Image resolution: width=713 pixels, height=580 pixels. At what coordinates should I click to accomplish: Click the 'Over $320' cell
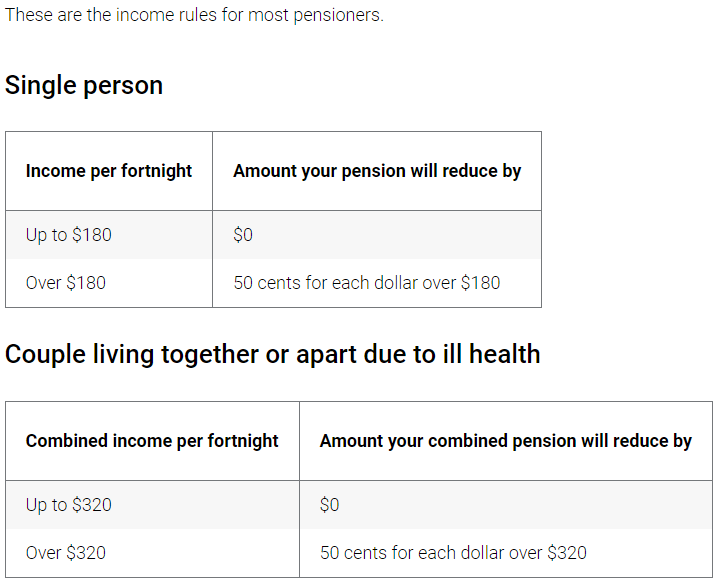pos(66,553)
